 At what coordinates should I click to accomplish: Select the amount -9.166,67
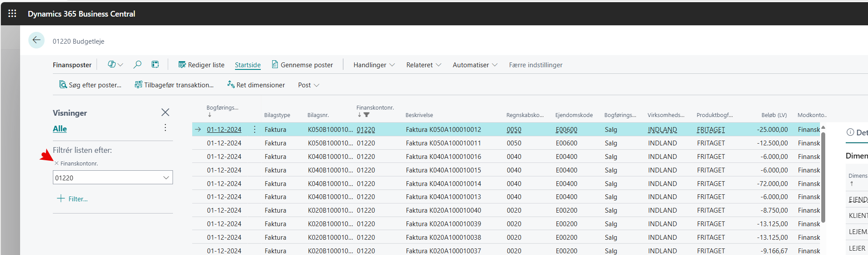[x=774, y=251]
